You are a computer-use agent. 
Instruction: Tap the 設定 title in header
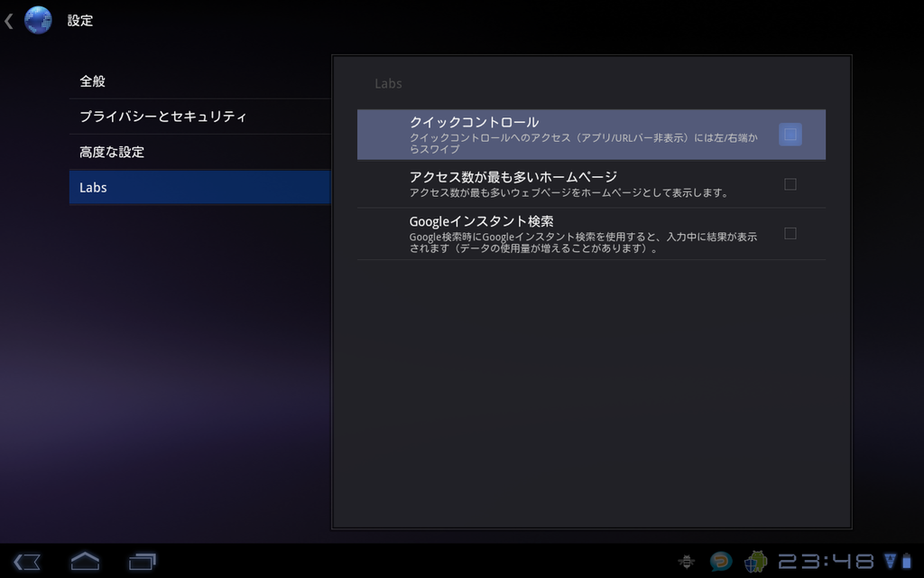pos(80,21)
